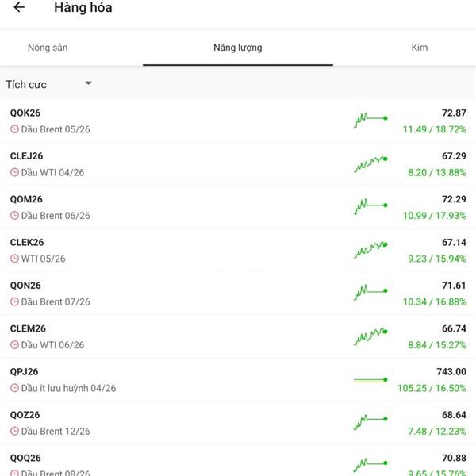Click clock icon beside Dầu ít lưu huỳnh
Image resolution: width=476 pixels, height=476 pixels.
coord(14,388)
